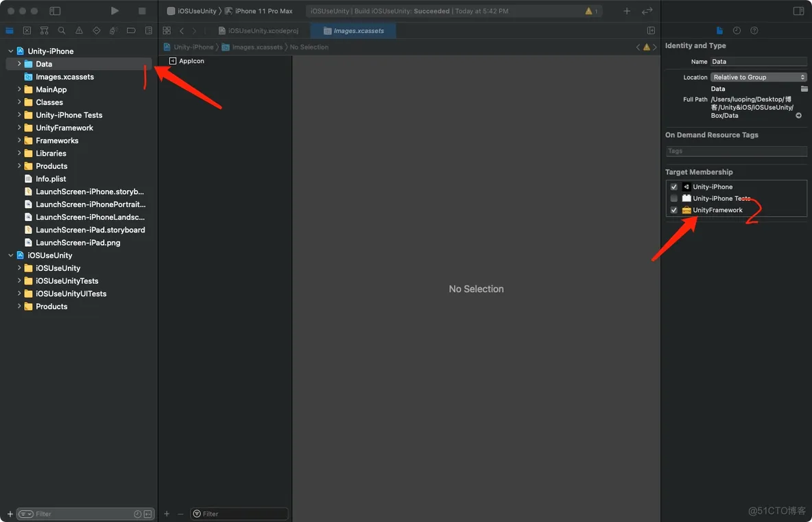The height and width of the screenshot is (522, 812).
Task: Go back in editor history
Action: pos(182,31)
